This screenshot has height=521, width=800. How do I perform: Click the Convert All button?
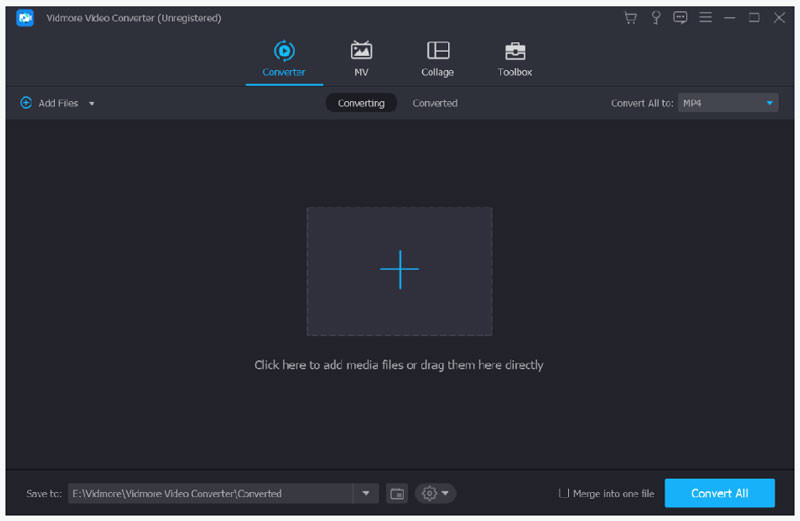pyautogui.click(x=719, y=493)
